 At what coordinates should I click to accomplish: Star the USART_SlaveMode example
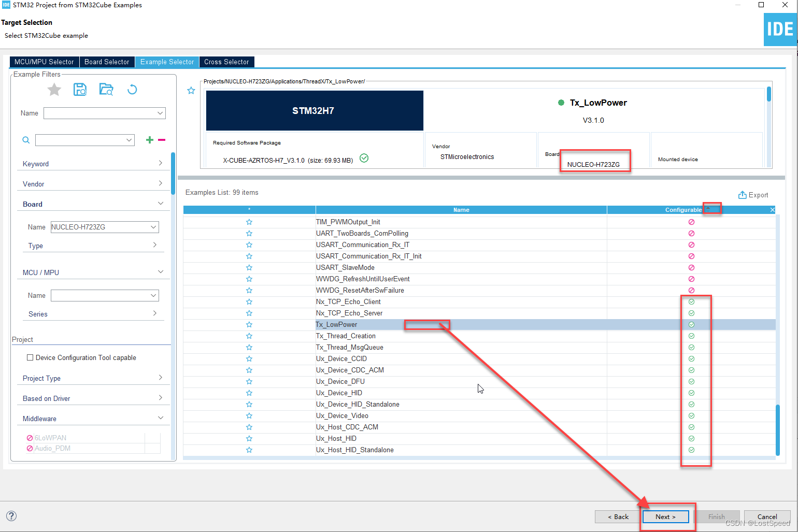[249, 267]
